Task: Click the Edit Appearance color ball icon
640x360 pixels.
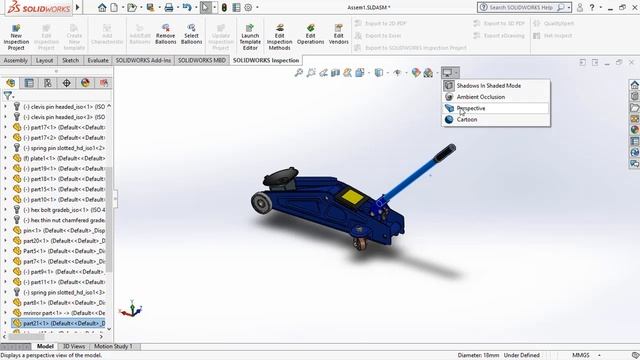Action: pyautogui.click(x=416, y=73)
